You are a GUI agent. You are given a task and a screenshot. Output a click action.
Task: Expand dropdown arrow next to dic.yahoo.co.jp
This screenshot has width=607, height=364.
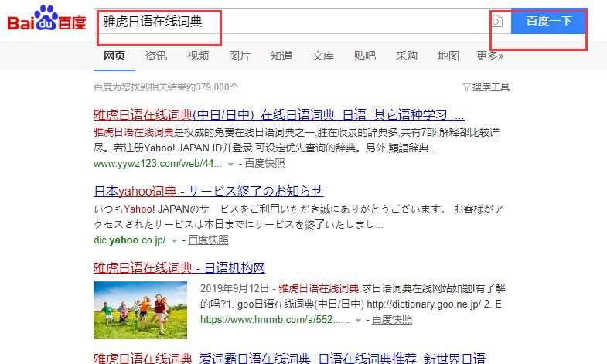(174, 241)
